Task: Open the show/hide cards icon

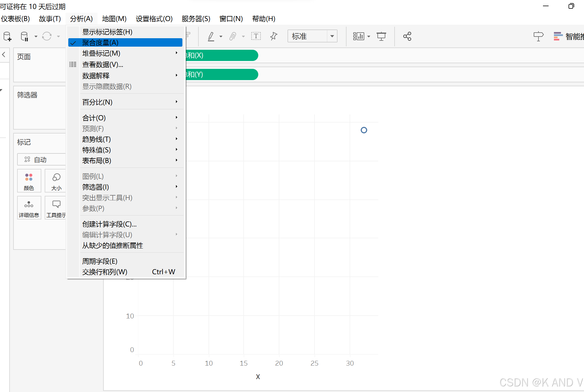Action: point(359,36)
